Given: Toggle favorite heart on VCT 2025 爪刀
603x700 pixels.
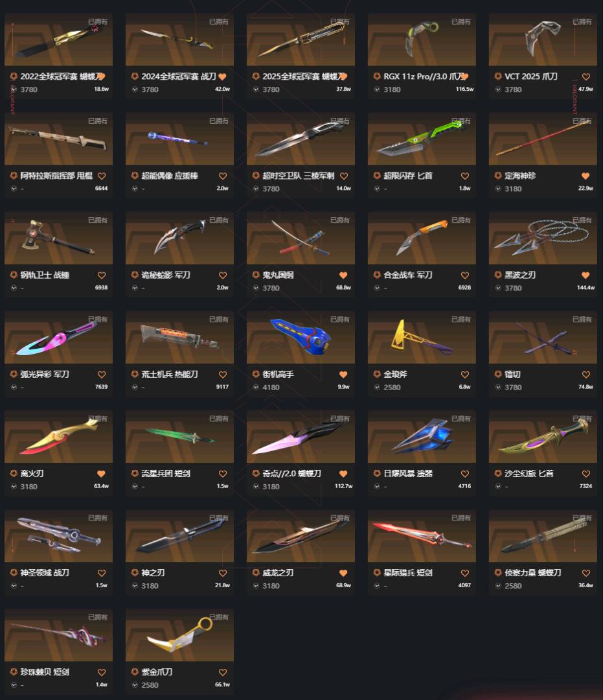Looking at the screenshot, I should [586, 76].
